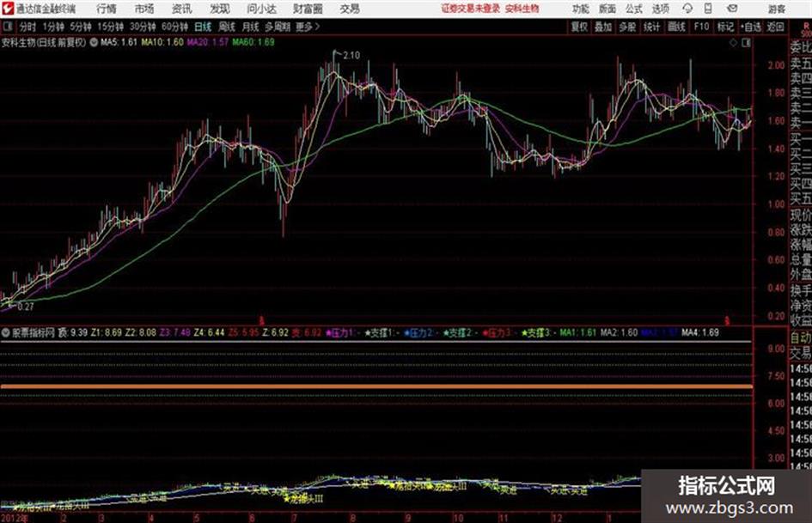Switch to the 1分钟 period
The width and height of the screenshot is (812, 523).
click(52, 27)
